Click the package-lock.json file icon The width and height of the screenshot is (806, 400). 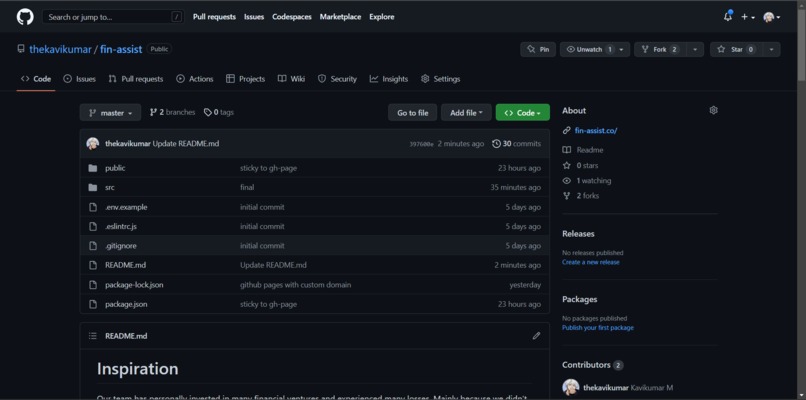(x=93, y=285)
